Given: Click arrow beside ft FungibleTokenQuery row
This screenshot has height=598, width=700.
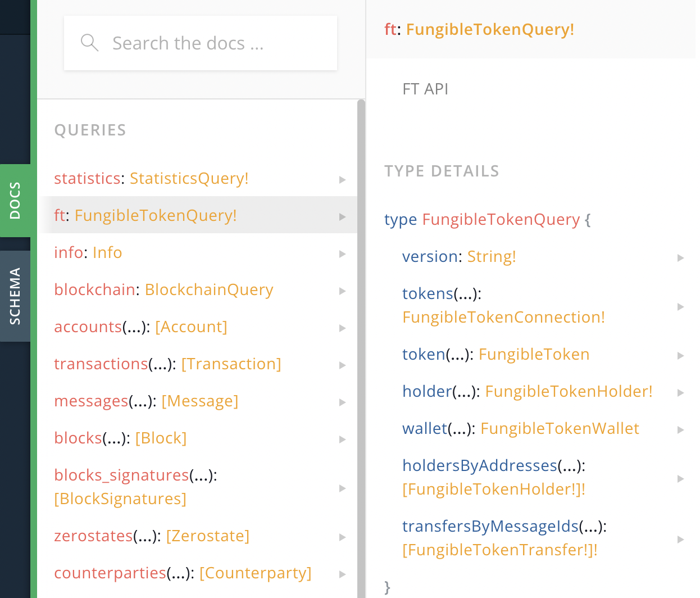Looking at the screenshot, I should click(x=342, y=216).
